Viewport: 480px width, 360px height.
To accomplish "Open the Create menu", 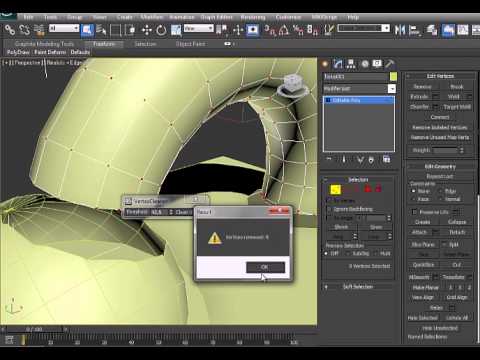I will 124,17.
